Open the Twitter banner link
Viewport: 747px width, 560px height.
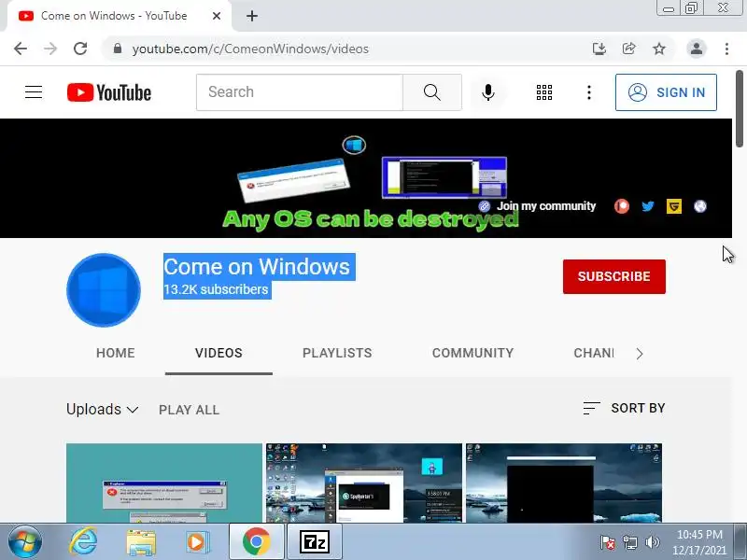[x=647, y=206]
